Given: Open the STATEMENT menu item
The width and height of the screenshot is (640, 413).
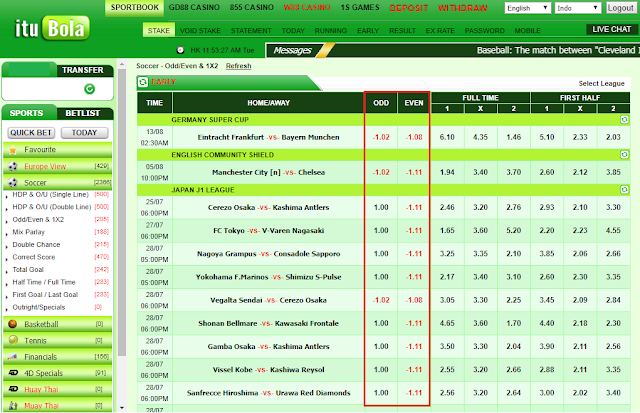Looking at the screenshot, I should pyautogui.click(x=251, y=31).
